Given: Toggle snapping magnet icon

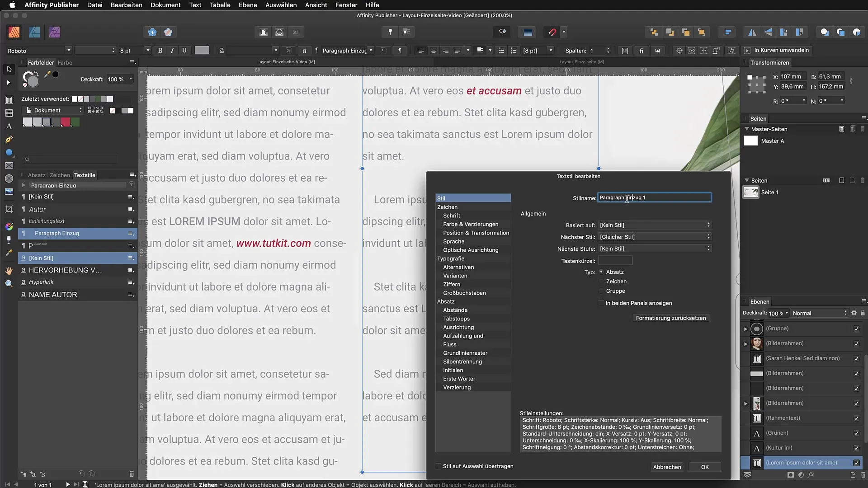Looking at the screenshot, I should point(552,32).
